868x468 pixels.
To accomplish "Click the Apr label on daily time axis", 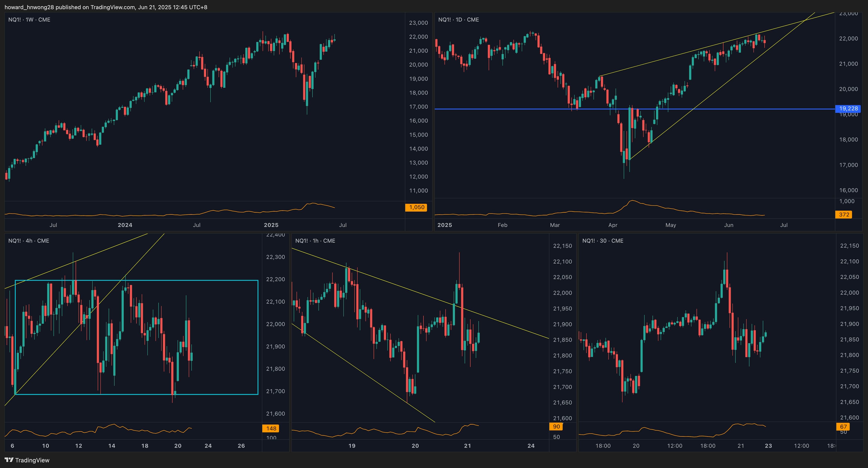I will [x=613, y=225].
